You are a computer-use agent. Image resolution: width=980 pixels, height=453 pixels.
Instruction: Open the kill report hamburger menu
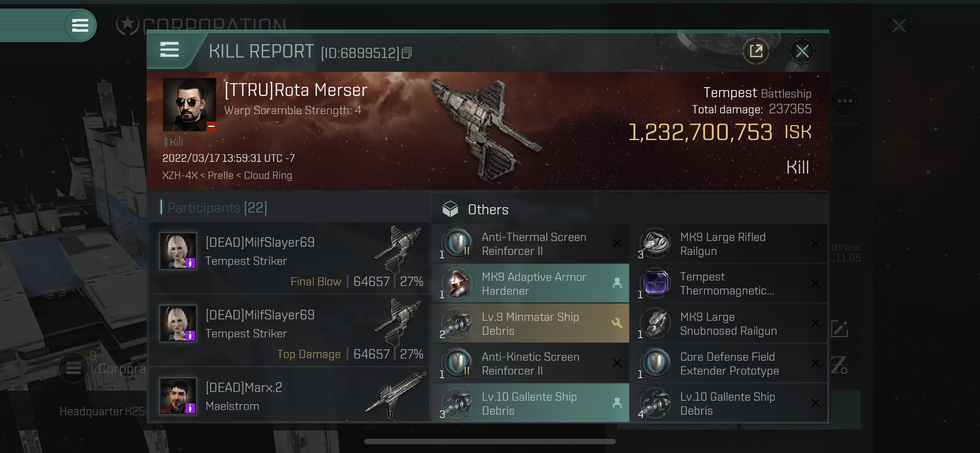(169, 50)
